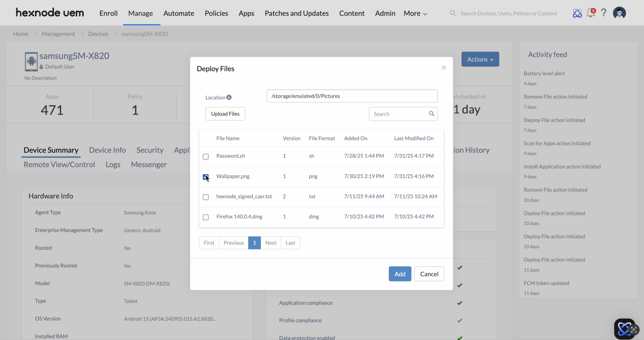
Task: Open the Logs tab
Action: click(x=113, y=165)
